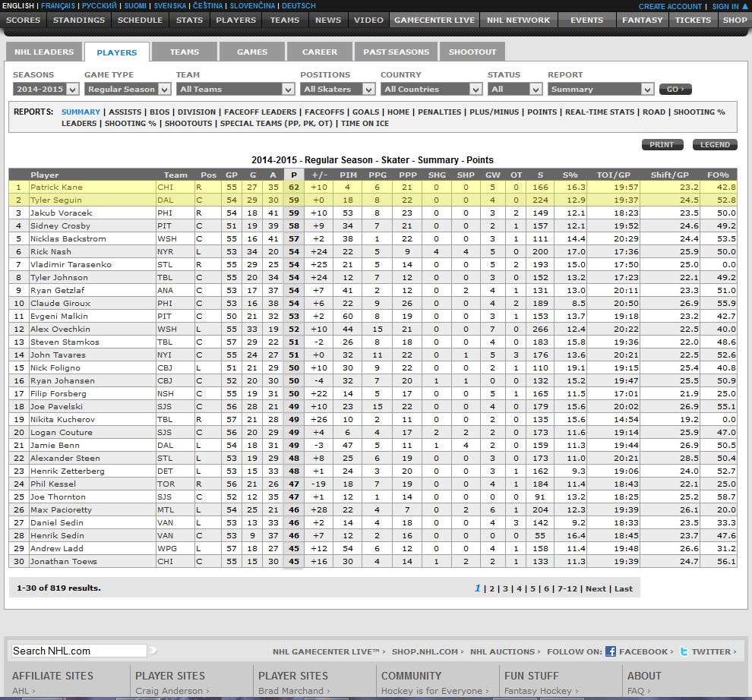Open the All Countries dropdown

(x=431, y=89)
